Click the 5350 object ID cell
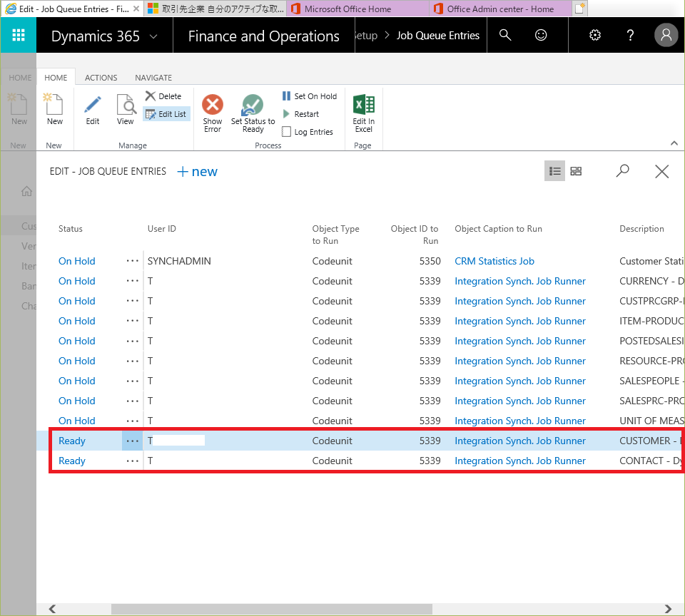 click(430, 261)
